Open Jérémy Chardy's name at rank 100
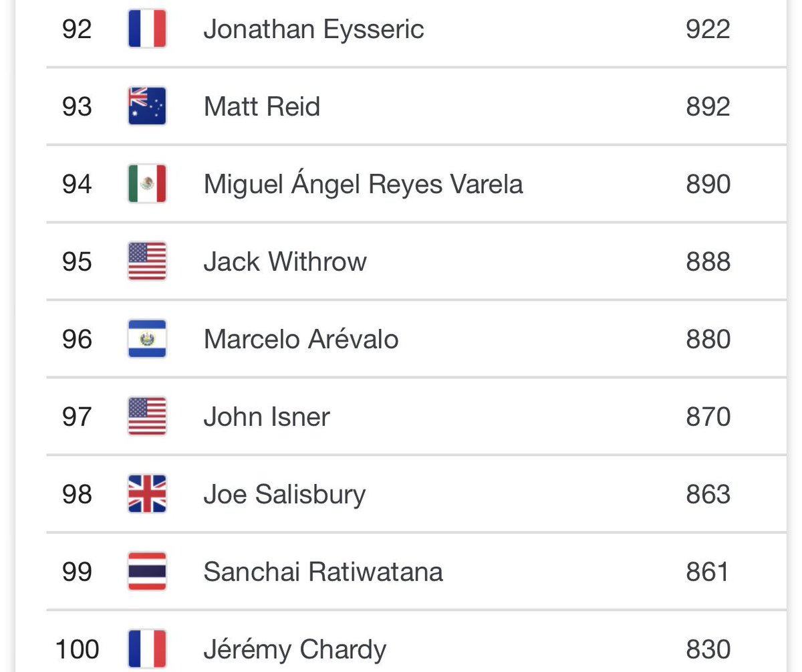 point(295,649)
